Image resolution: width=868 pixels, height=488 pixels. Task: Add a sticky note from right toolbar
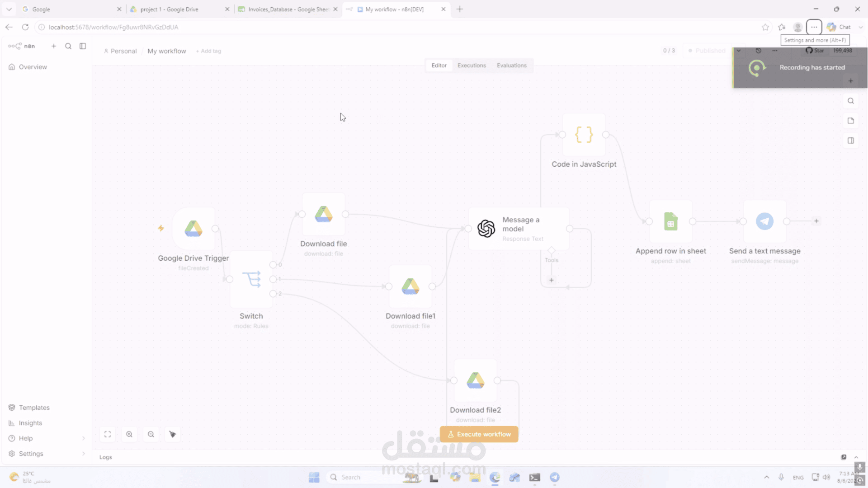851,121
